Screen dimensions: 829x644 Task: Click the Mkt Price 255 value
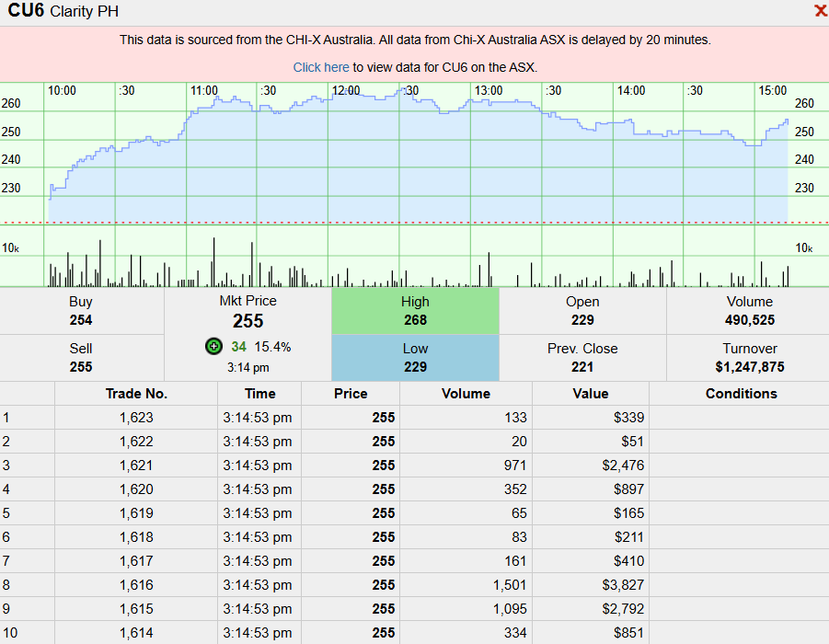coord(248,321)
